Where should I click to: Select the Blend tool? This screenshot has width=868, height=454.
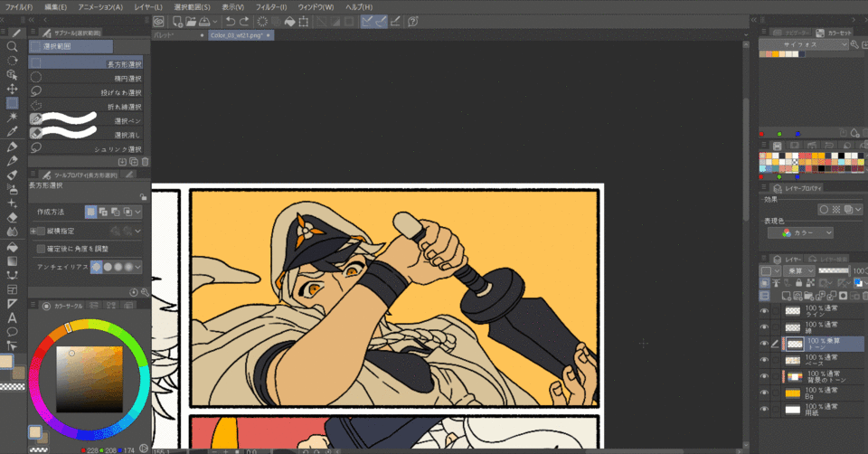click(x=12, y=232)
